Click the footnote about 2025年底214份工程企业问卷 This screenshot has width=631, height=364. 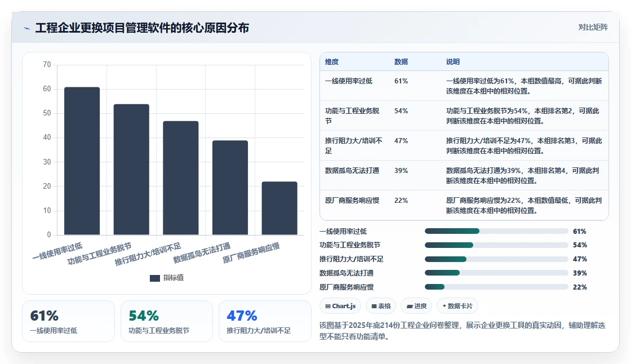(x=463, y=331)
